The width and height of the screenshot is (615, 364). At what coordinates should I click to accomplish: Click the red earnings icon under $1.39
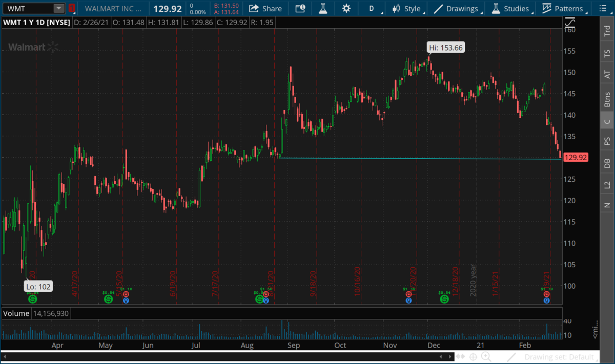(547, 295)
